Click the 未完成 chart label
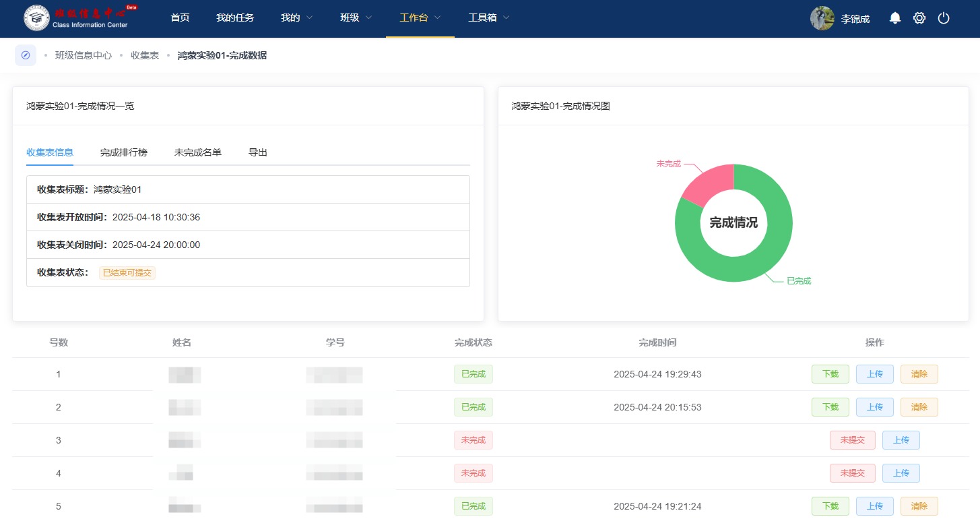This screenshot has width=980, height=519. (668, 164)
